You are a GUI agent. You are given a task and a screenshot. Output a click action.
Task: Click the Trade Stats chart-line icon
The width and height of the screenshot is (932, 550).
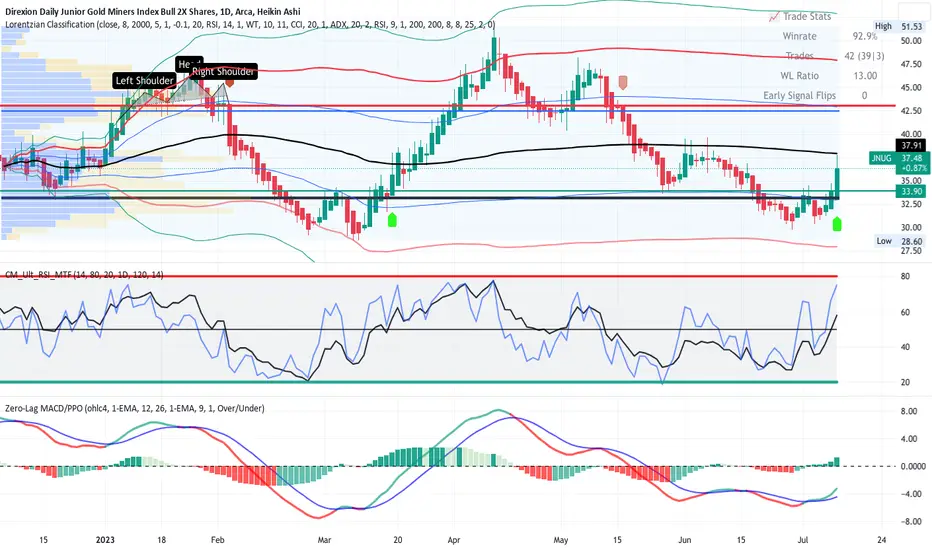[x=774, y=17]
